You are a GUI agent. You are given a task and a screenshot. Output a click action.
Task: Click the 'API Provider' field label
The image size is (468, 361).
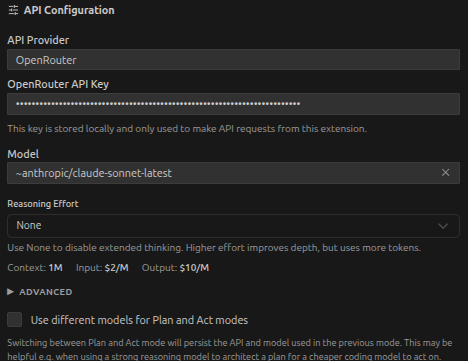[x=38, y=40]
